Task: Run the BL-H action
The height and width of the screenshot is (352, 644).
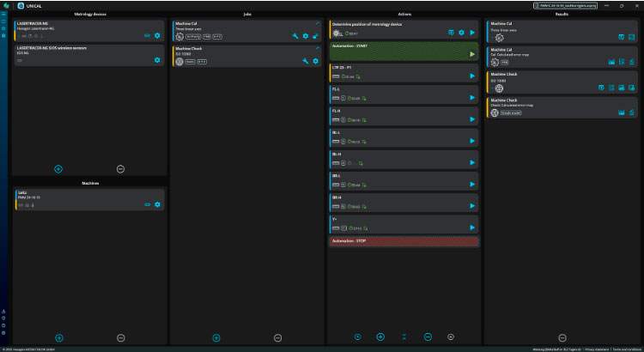Action: [472, 162]
